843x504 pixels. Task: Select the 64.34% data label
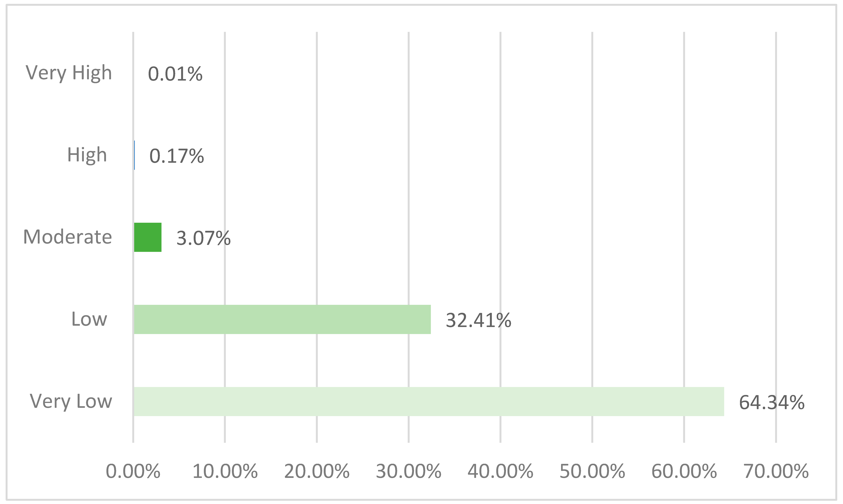pyautogui.click(x=771, y=403)
